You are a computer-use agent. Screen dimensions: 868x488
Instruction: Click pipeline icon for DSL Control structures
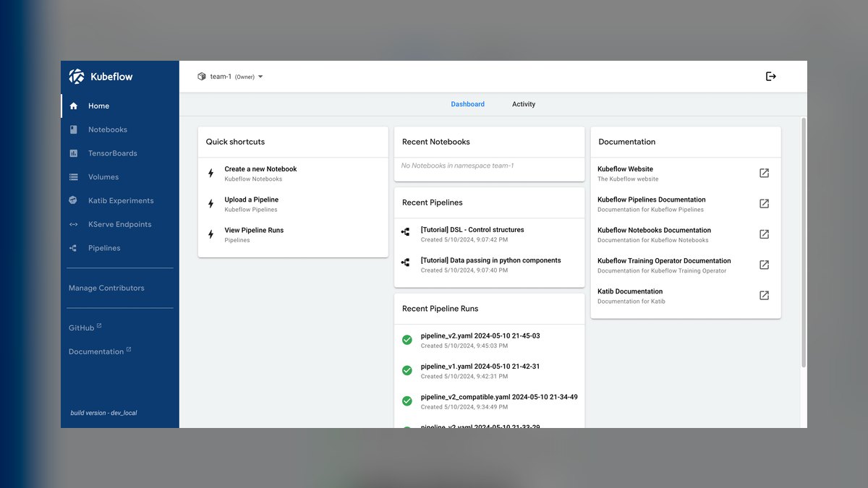pos(405,232)
